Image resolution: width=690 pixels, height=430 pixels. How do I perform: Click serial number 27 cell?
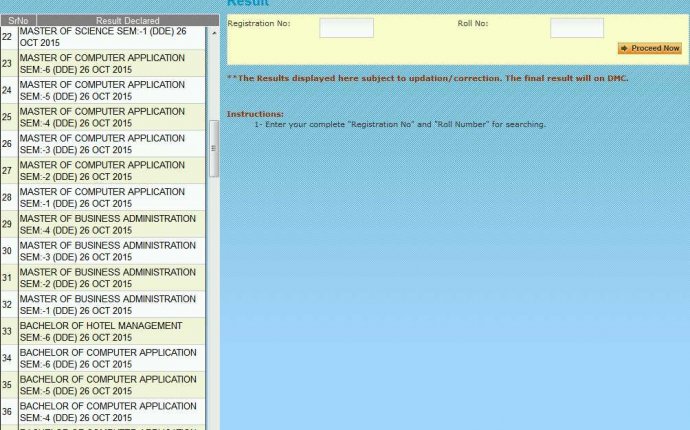pyautogui.click(x=9, y=171)
